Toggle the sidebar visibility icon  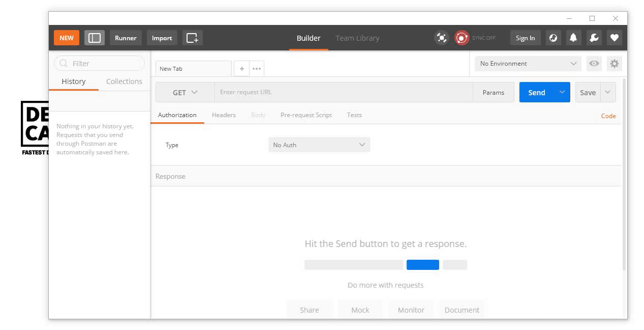click(x=95, y=38)
